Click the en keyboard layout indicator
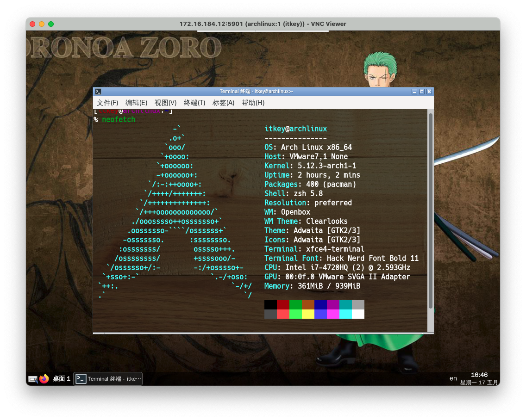 click(453, 378)
